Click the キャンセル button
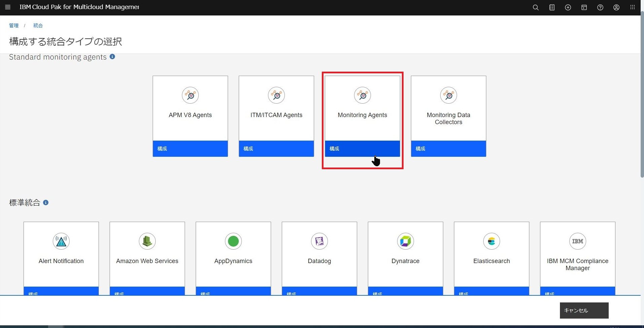Viewport: 644px width, 328px height. (x=584, y=311)
